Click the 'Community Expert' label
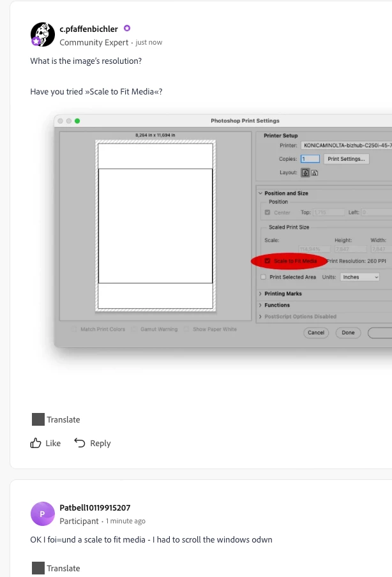 point(94,42)
